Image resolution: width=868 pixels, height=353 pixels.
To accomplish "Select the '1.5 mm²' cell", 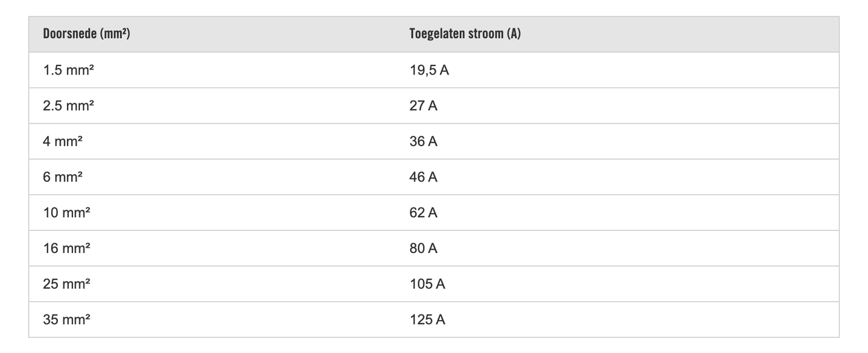I will [x=68, y=70].
